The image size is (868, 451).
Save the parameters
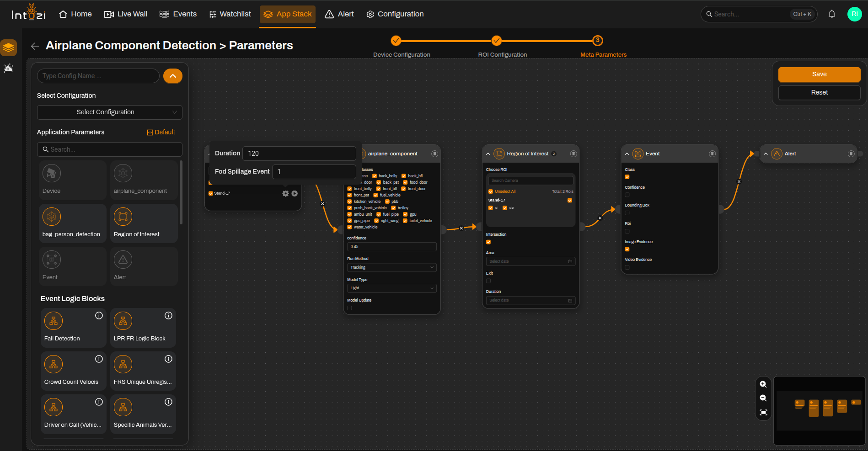tap(819, 74)
